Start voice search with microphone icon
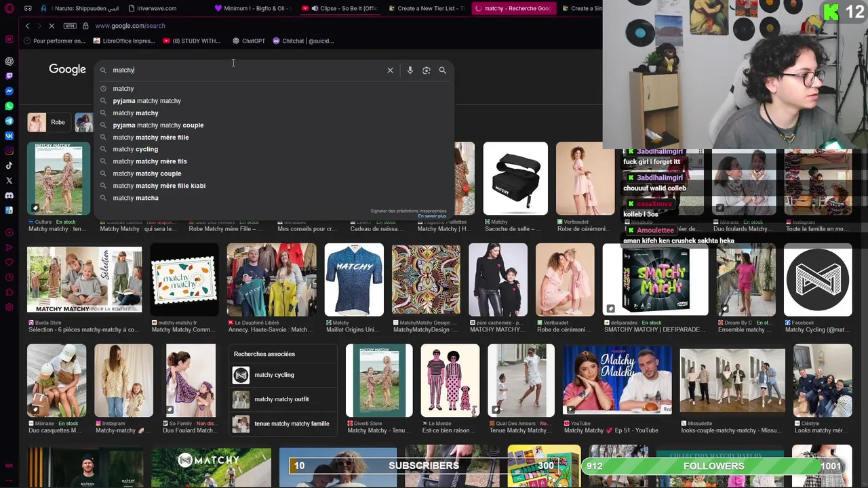This screenshot has height=488, width=868. pos(410,70)
